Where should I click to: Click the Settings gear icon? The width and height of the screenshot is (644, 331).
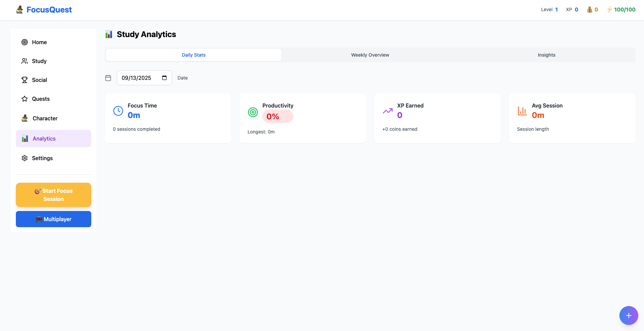pyautogui.click(x=25, y=158)
